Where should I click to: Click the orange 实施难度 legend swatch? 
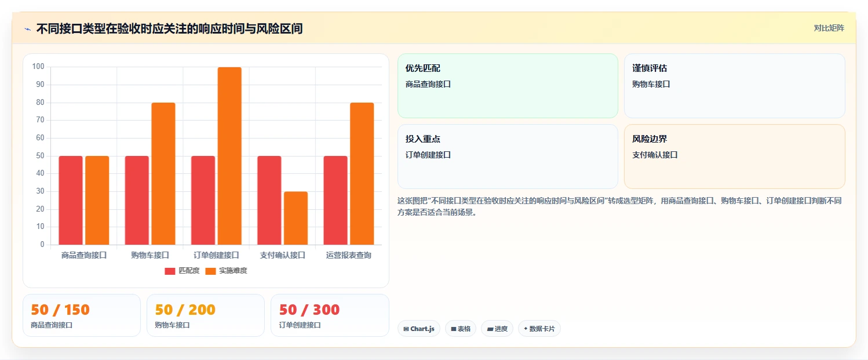click(x=210, y=271)
